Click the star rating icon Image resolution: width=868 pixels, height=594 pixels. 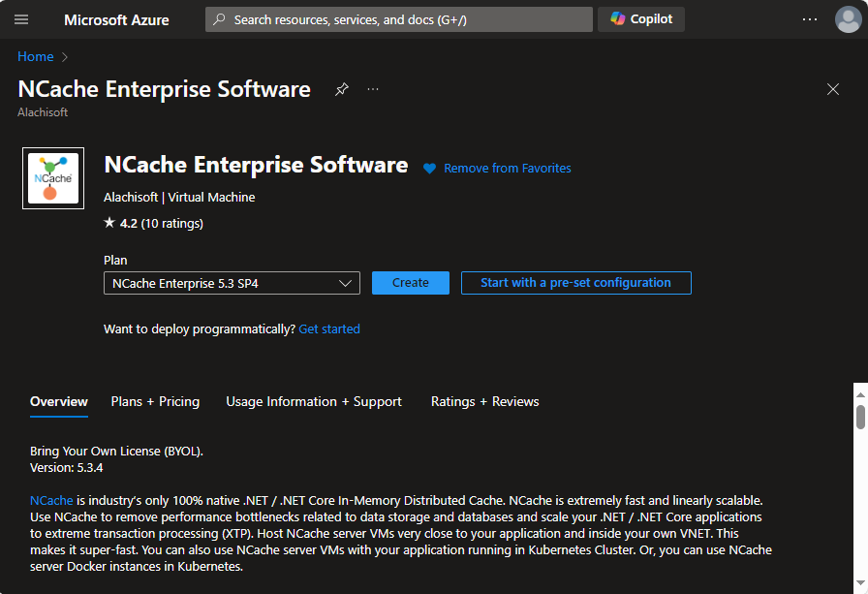(x=109, y=223)
